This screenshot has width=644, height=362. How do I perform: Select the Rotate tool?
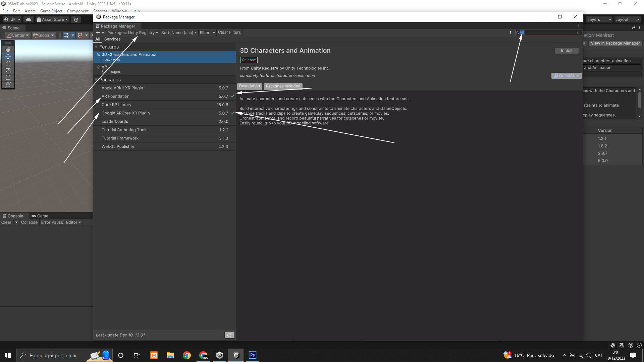coord(8,64)
